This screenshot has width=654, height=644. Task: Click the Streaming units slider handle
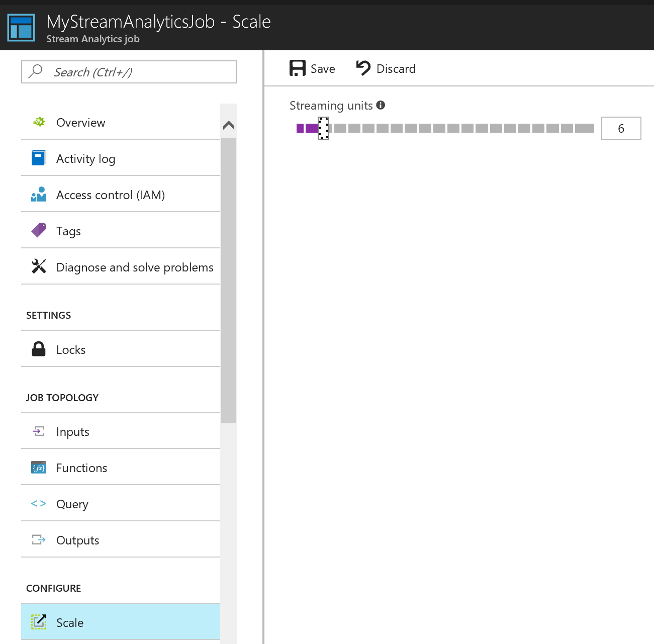323,128
